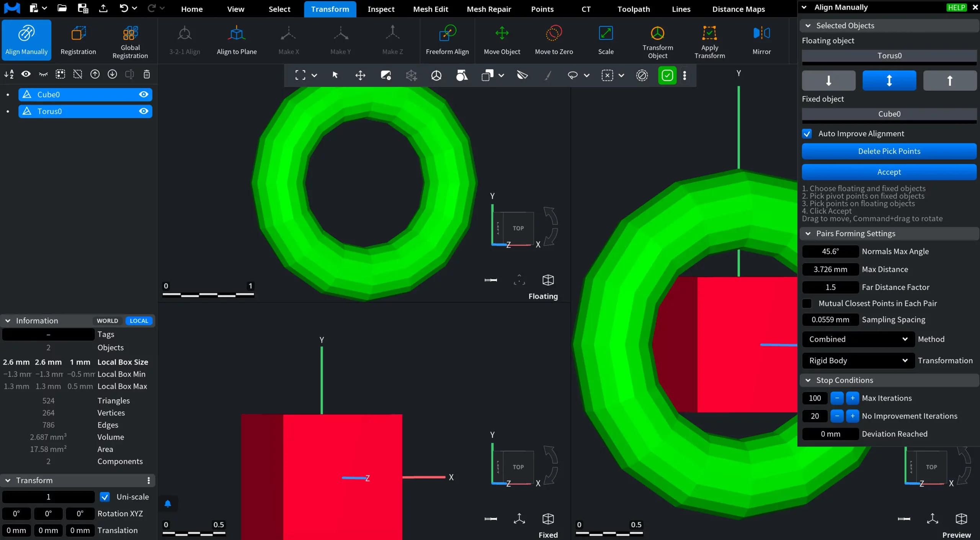Screen dimensions: 980x540
Task: Open the Freeform Align tool
Action: 447,40
